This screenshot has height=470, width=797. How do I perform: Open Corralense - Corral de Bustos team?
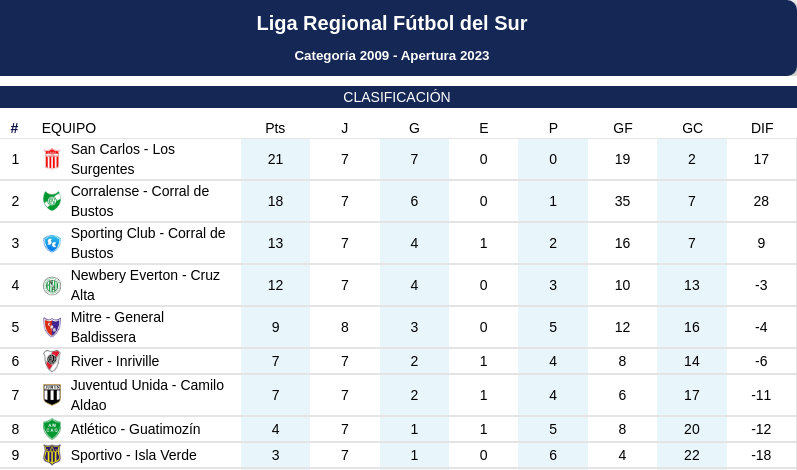140,201
